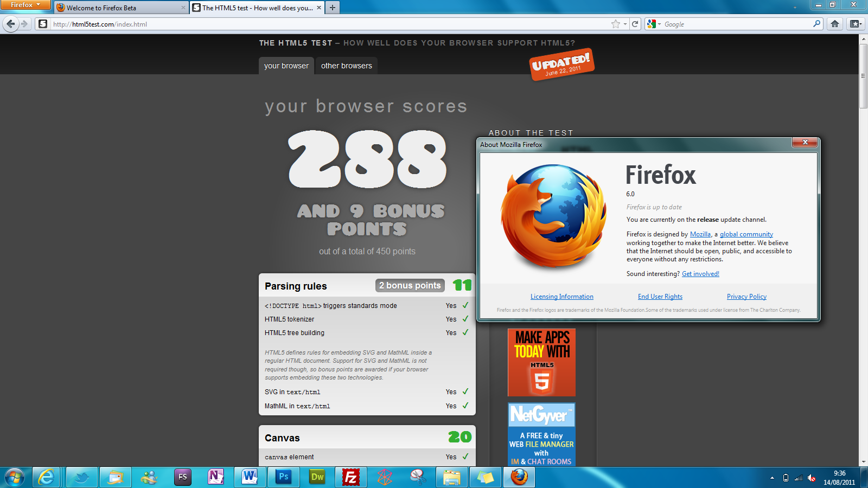Viewport: 868px width, 488px height.
Task: Switch to the Welcome to Firefox Beta tab
Action: 120,8
